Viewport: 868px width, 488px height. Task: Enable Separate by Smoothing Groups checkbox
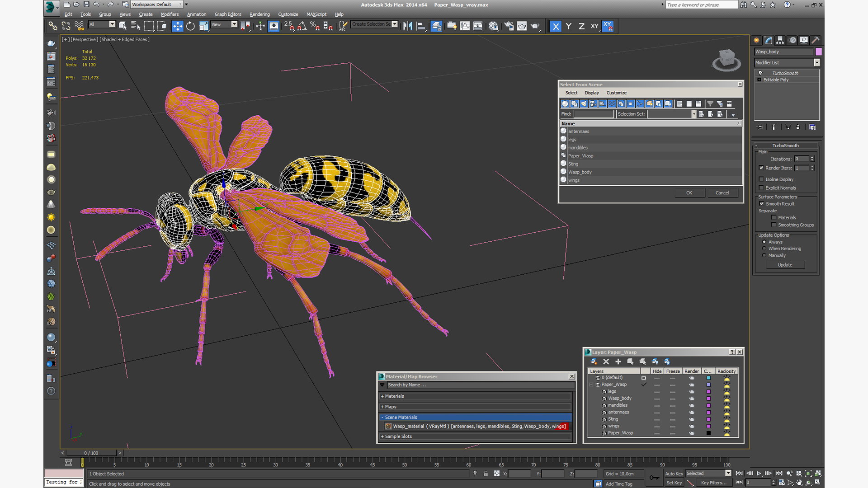point(774,225)
